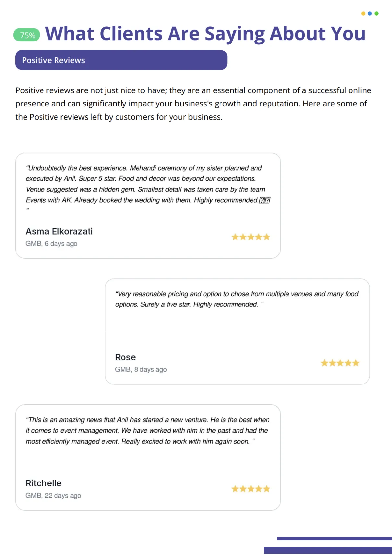Click the green 75% score badge
This screenshot has width=392, height=555.
(x=26, y=35)
